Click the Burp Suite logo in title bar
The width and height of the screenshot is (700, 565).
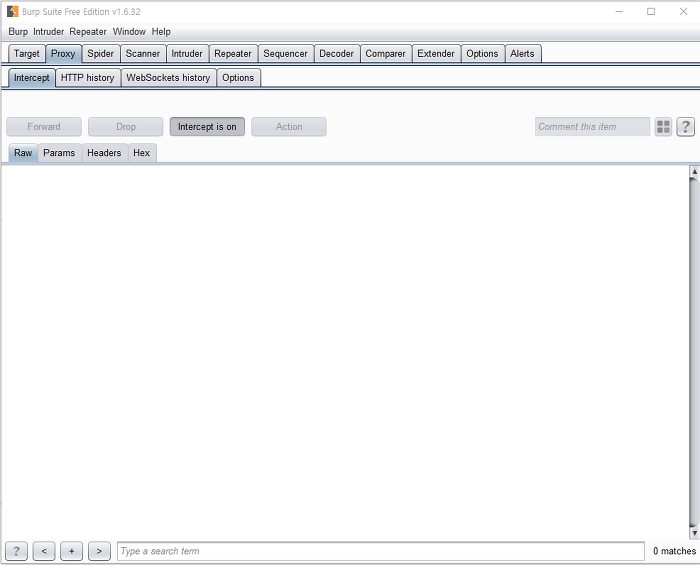(x=12, y=12)
